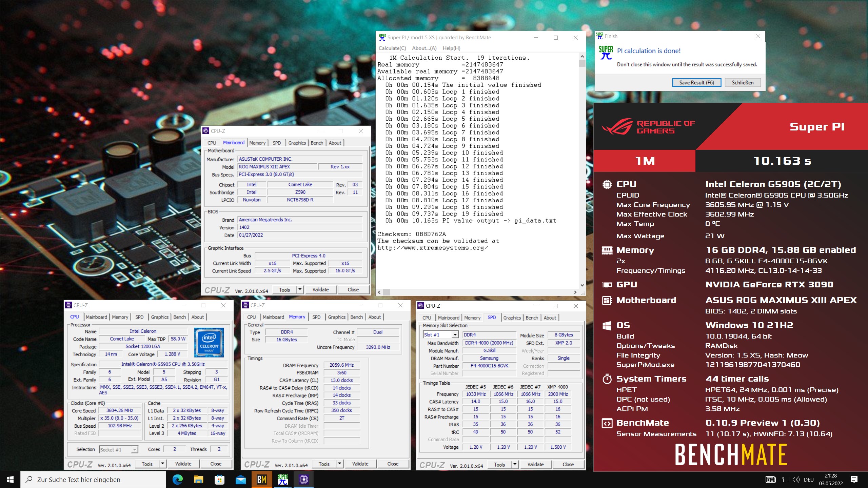Click the Super PI window title icon
The width and height of the screenshot is (868, 488).
[x=382, y=37]
